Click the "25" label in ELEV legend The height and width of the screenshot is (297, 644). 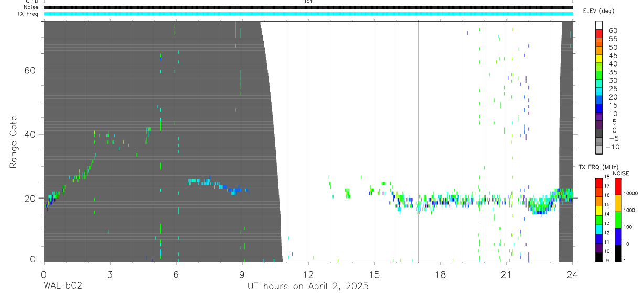tap(613, 89)
